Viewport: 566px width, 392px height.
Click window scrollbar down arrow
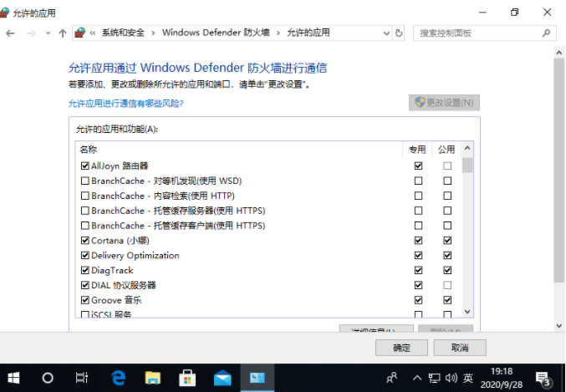[x=559, y=326]
